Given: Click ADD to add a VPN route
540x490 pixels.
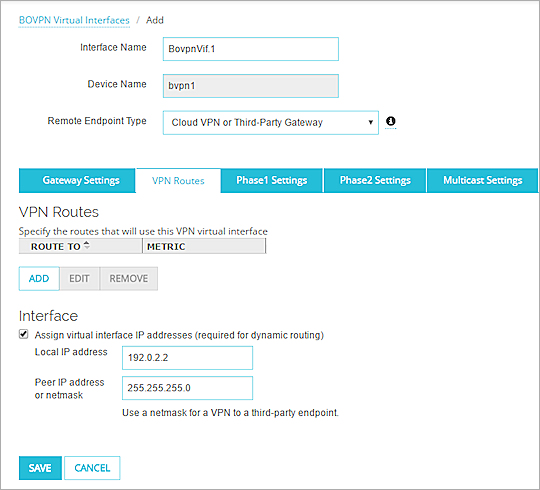Looking at the screenshot, I should (39, 278).
